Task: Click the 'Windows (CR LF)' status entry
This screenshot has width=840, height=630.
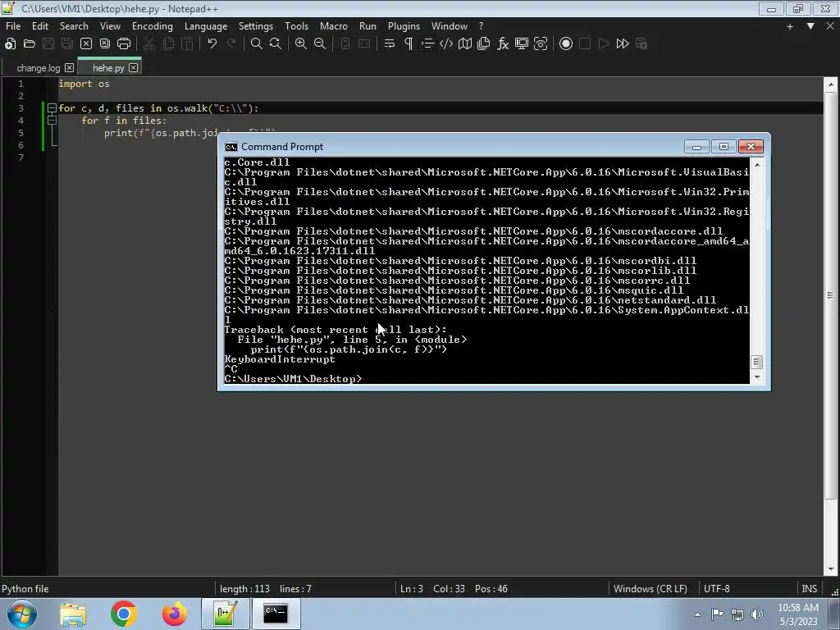Action: (x=650, y=589)
